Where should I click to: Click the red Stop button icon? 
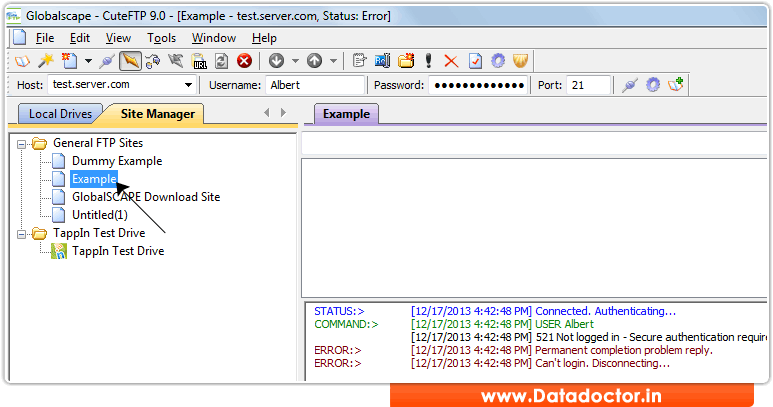pos(244,61)
